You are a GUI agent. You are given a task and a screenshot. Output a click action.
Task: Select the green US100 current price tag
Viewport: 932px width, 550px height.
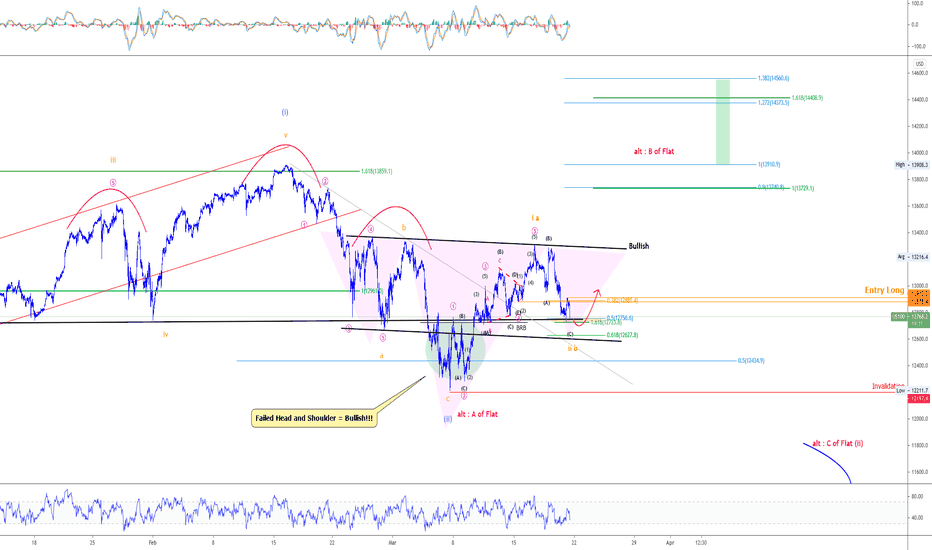(911, 318)
